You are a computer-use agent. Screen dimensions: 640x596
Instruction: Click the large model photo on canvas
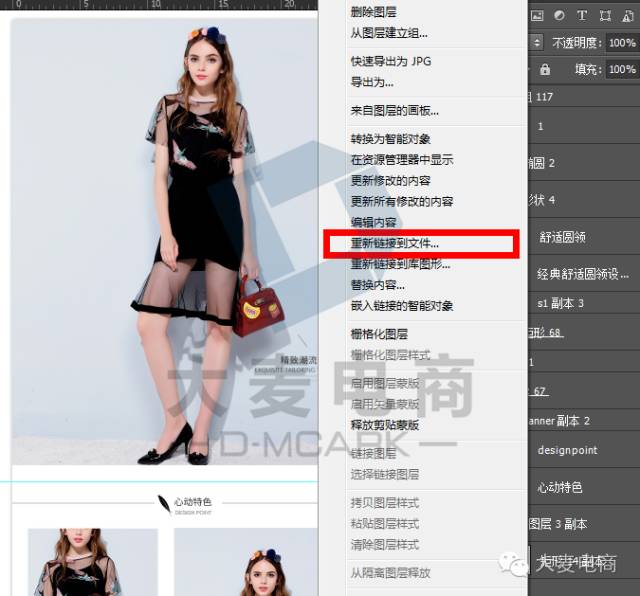coord(164,241)
